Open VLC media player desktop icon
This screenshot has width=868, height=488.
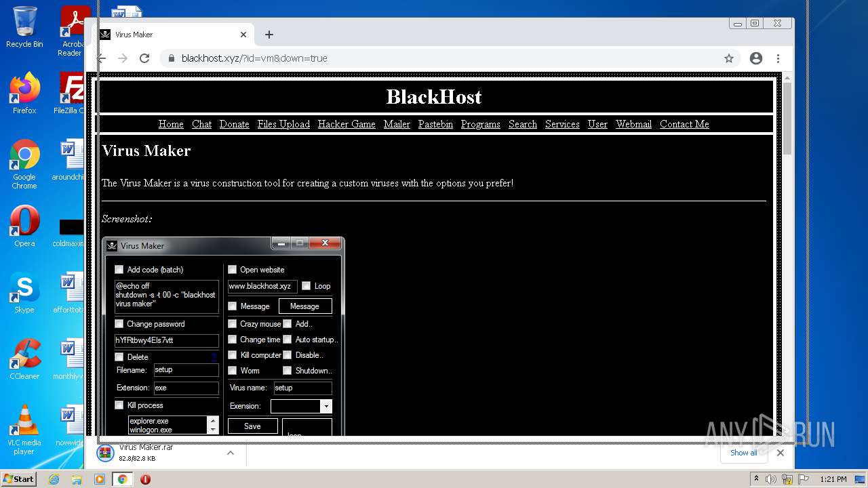tap(24, 430)
